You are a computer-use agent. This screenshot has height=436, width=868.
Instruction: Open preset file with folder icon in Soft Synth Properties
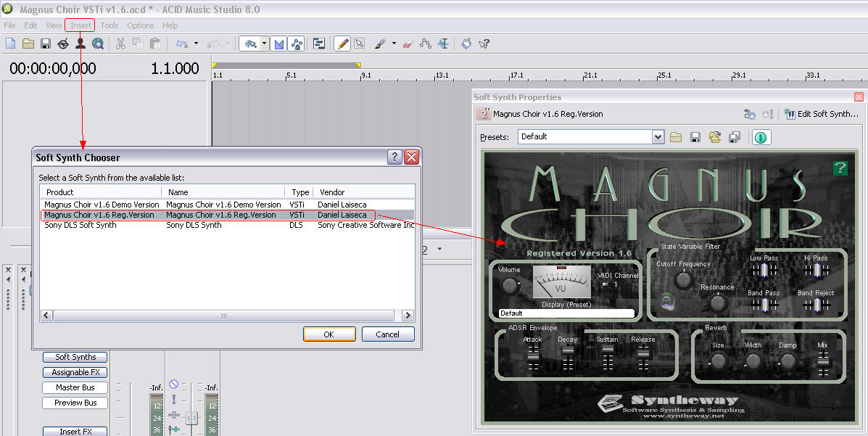(675, 137)
